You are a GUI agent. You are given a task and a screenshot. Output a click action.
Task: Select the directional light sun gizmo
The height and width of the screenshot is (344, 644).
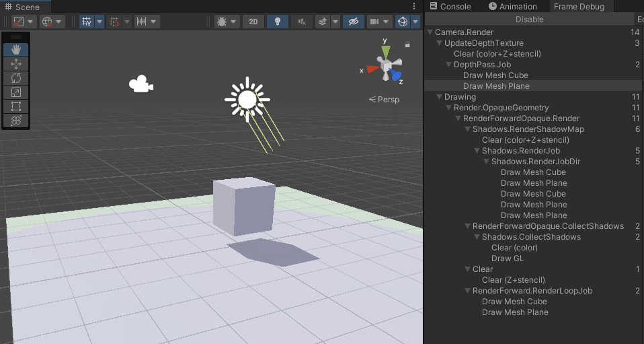(x=247, y=99)
